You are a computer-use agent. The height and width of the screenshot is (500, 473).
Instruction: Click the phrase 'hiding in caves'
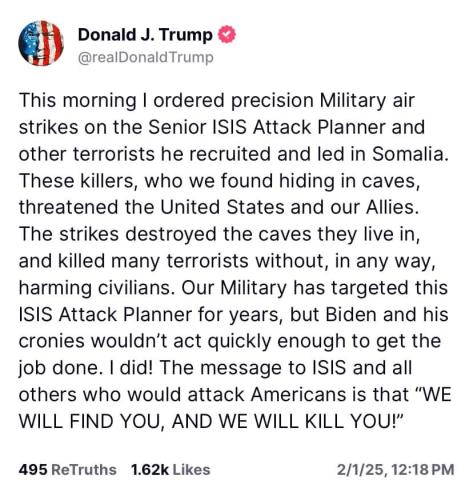tap(347, 181)
